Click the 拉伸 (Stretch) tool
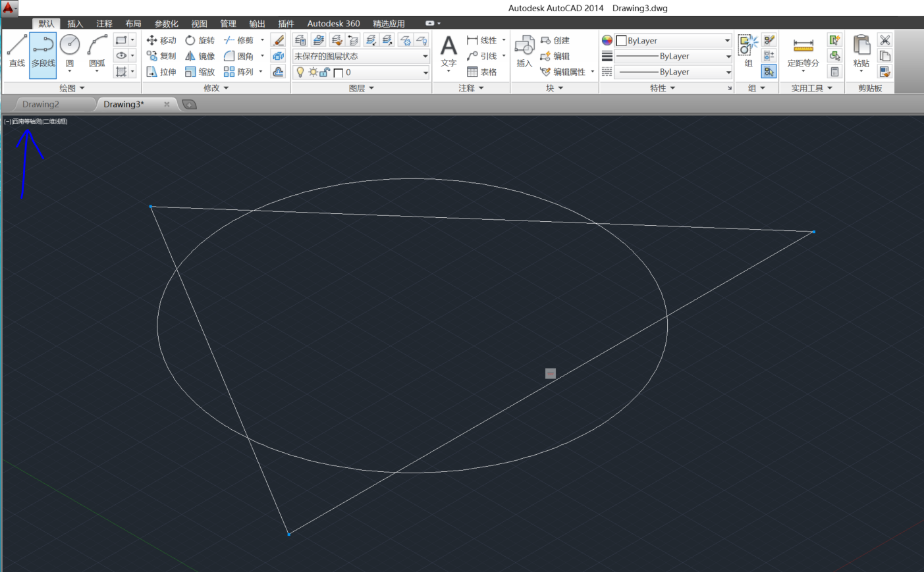This screenshot has width=924, height=572. click(x=161, y=72)
